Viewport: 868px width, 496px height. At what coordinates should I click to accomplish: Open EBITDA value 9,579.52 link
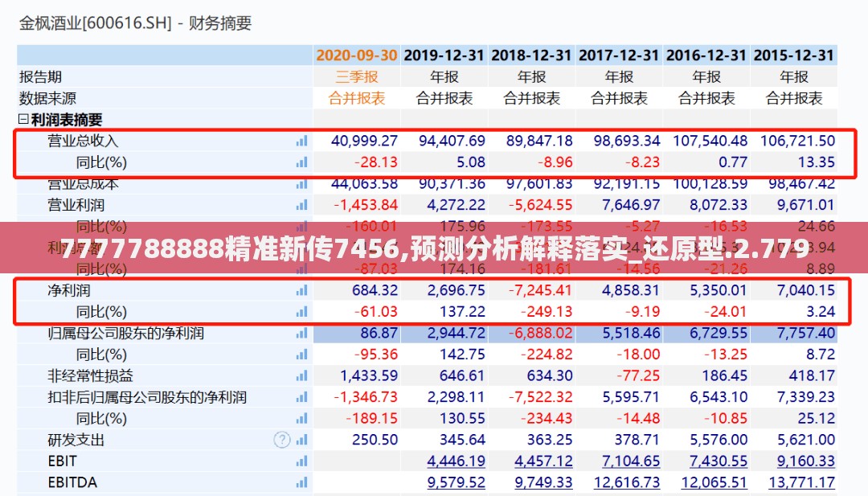[457, 482]
